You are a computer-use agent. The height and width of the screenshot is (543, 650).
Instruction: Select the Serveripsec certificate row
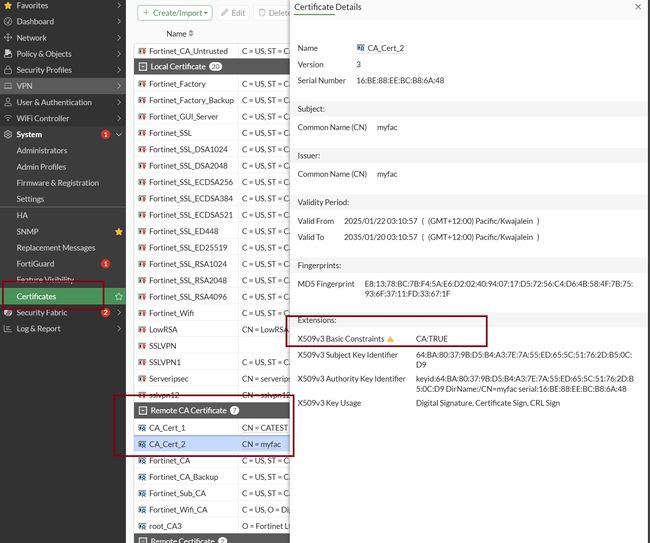point(212,378)
